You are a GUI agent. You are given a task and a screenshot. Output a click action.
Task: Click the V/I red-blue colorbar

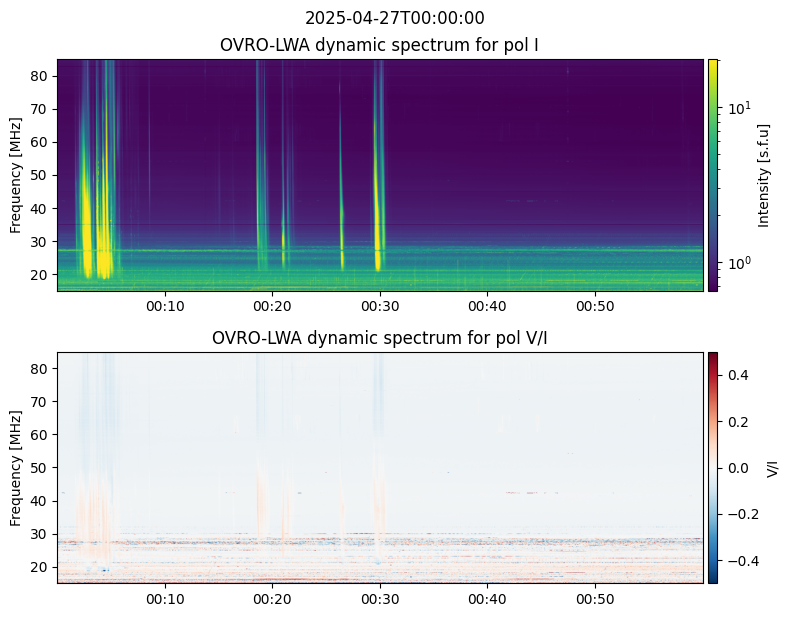(x=713, y=468)
